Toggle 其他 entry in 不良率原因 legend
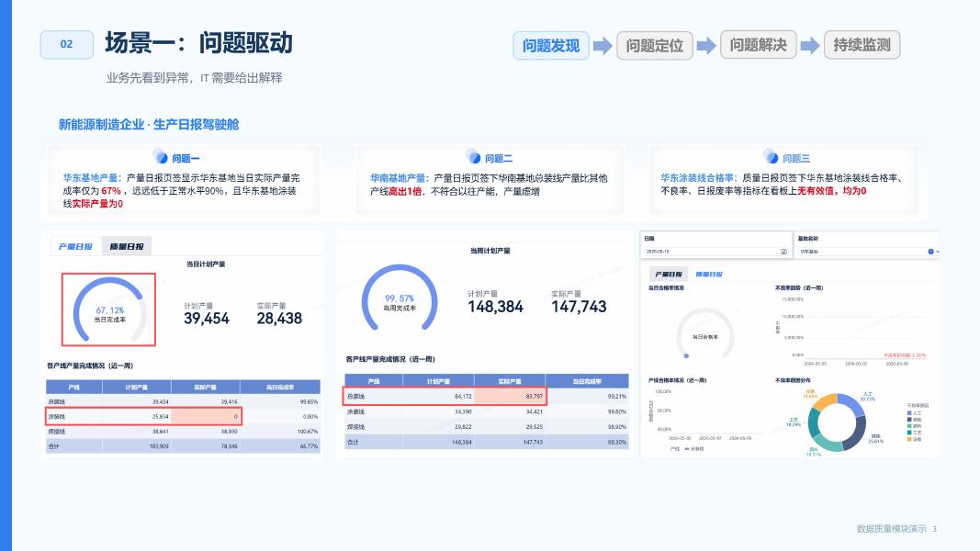Image resolution: width=980 pixels, height=551 pixels. tap(913, 420)
